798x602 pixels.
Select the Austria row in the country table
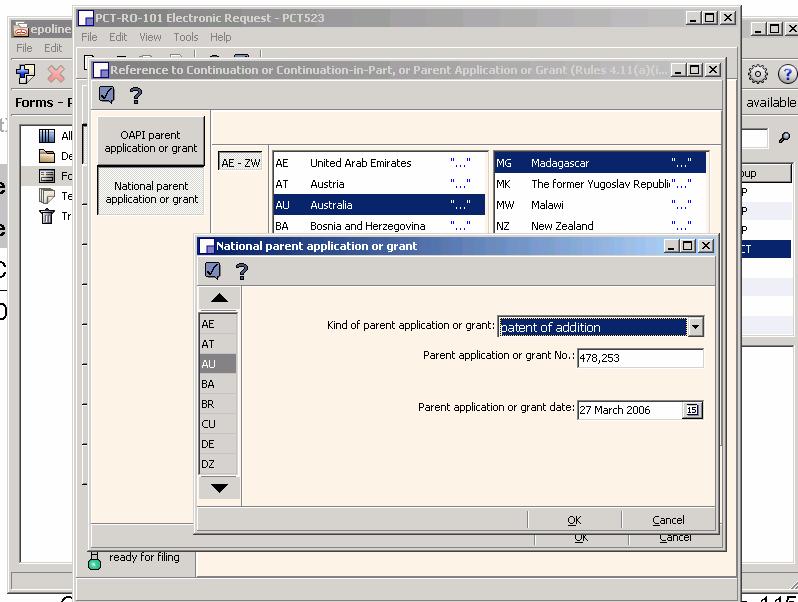[379, 184]
